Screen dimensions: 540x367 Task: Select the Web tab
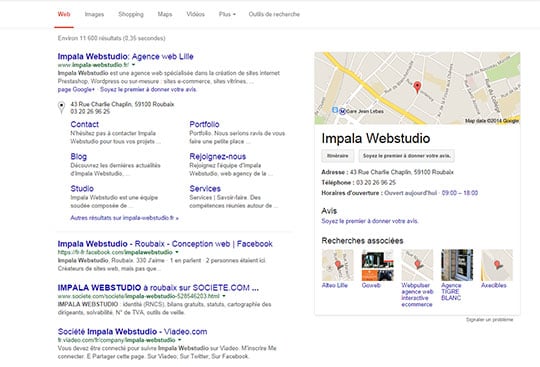coord(64,14)
